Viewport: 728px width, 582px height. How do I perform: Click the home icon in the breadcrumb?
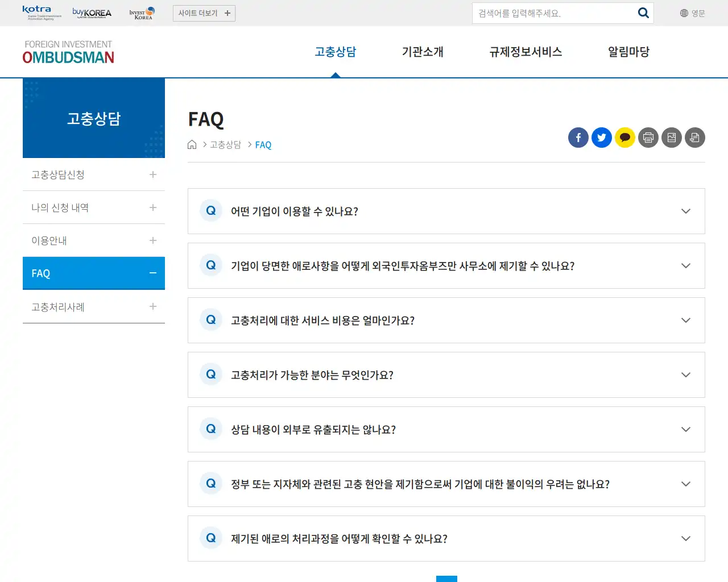(192, 144)
